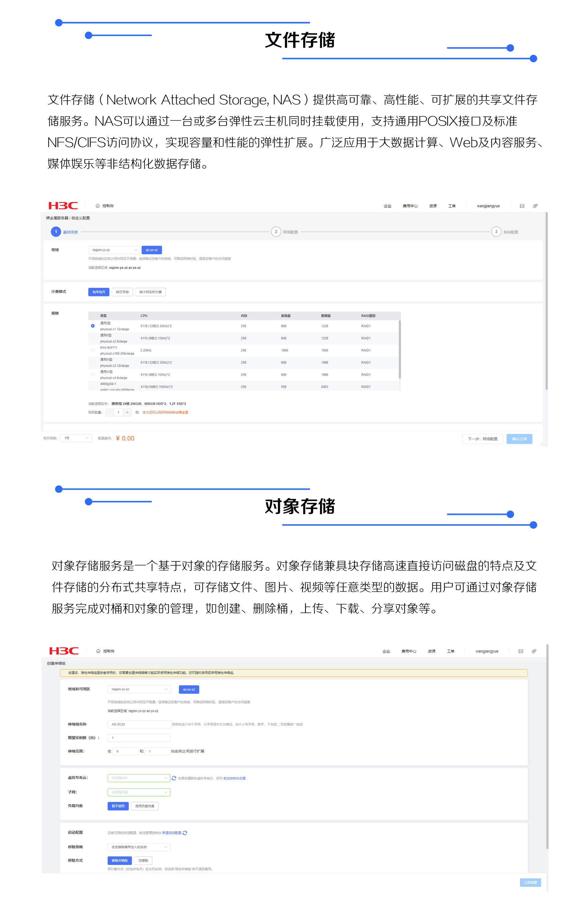Screen dimensions: 588x906
Task: Click the mail icon in the upper console header
Action: (x=522, y=206)
